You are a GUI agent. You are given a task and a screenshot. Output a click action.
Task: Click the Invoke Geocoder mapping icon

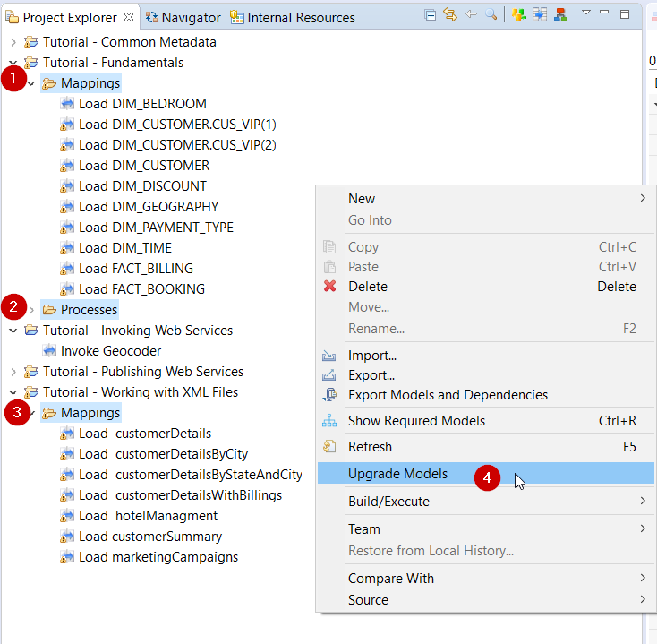pos(49,350)
